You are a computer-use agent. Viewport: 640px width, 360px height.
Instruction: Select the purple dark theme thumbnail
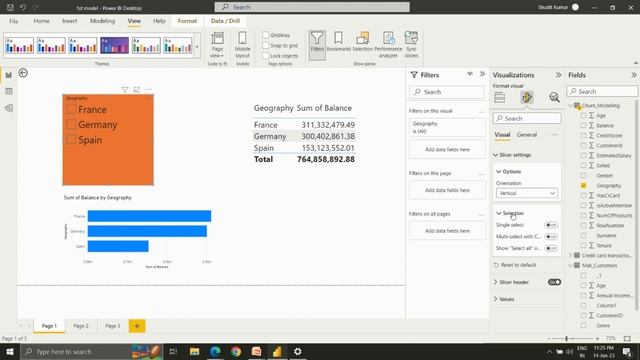[x=114, y=45]
